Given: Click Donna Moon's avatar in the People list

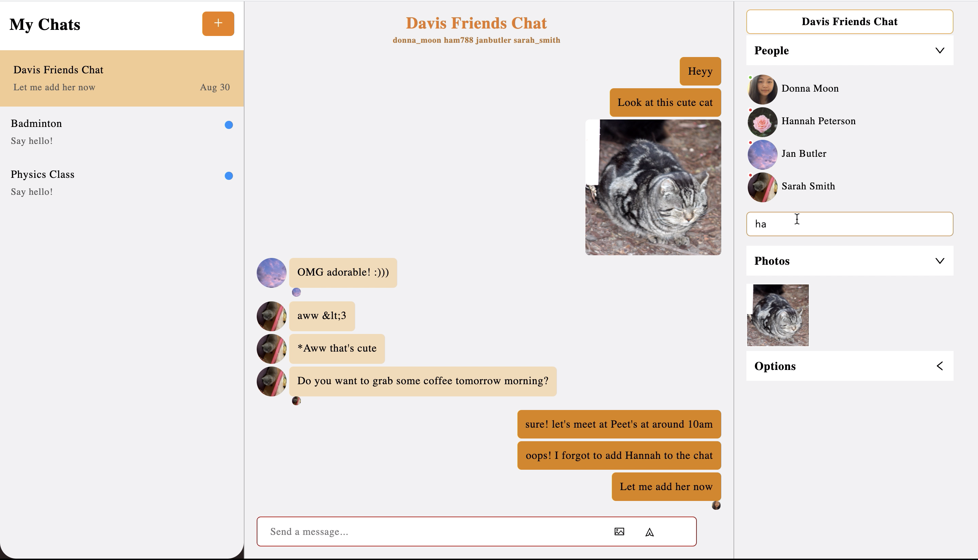Looking at the screenshot, I should click(762, 89).
